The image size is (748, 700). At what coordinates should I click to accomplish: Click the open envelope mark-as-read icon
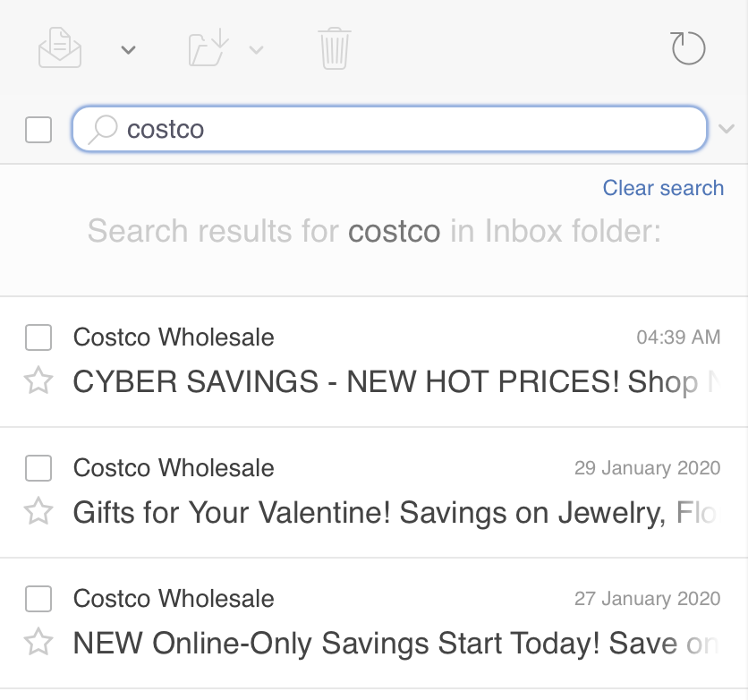(x=57, y=49)
